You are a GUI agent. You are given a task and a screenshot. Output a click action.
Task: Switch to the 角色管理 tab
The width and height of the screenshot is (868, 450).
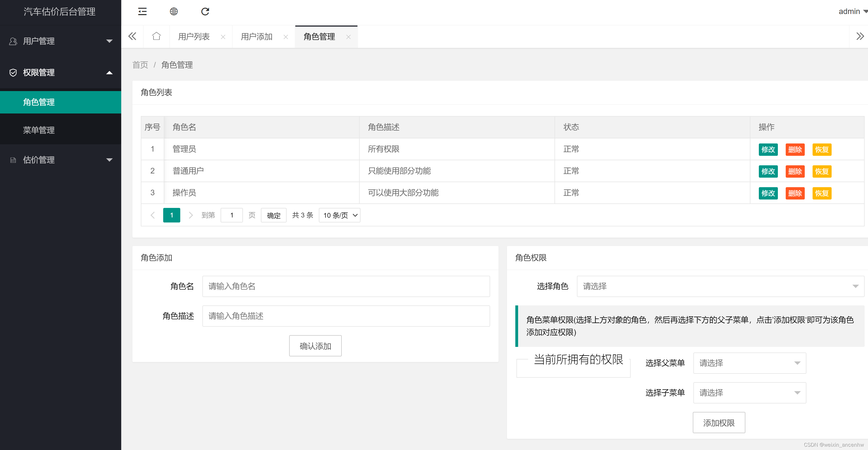[x=319, y=37]
